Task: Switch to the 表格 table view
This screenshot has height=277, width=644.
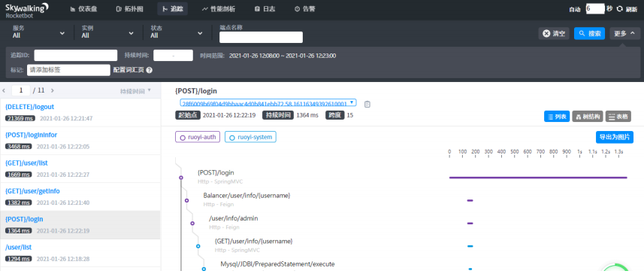Action: click(618, 117)
